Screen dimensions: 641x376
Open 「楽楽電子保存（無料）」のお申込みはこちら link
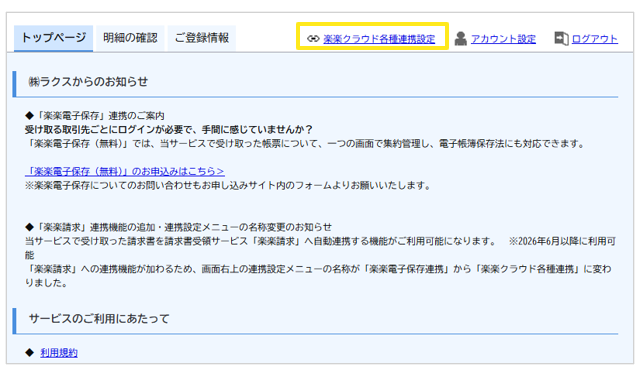point(125,171)
